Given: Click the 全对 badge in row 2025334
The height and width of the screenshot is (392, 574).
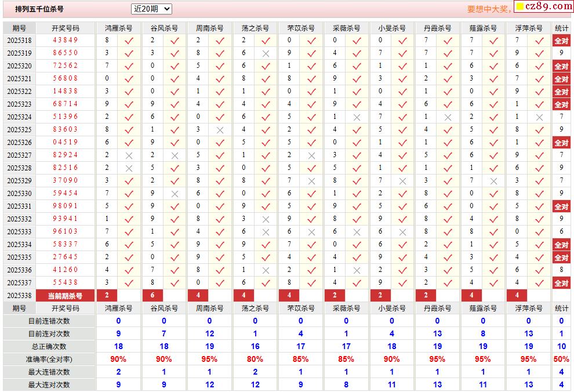Looking at the screenshot, I should click(561, 245).
